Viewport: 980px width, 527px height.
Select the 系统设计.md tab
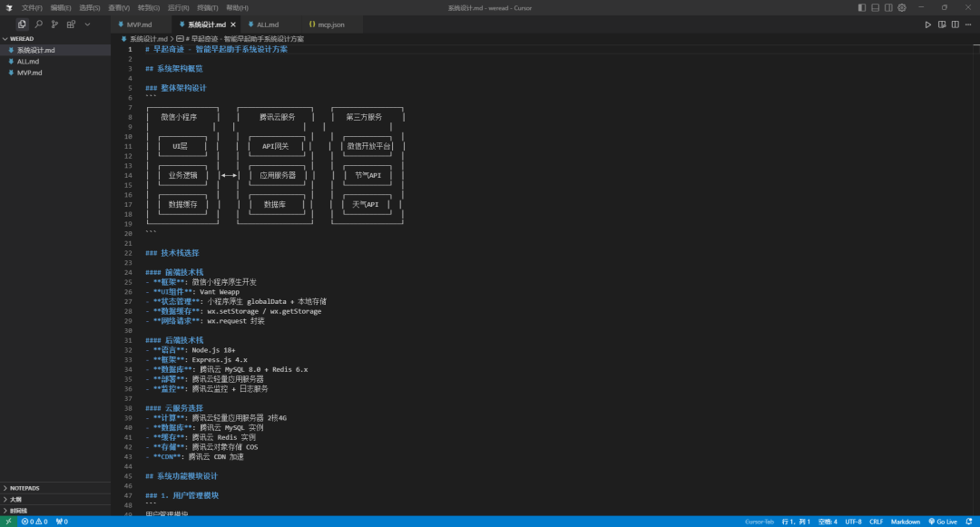(x=206, y=25)
